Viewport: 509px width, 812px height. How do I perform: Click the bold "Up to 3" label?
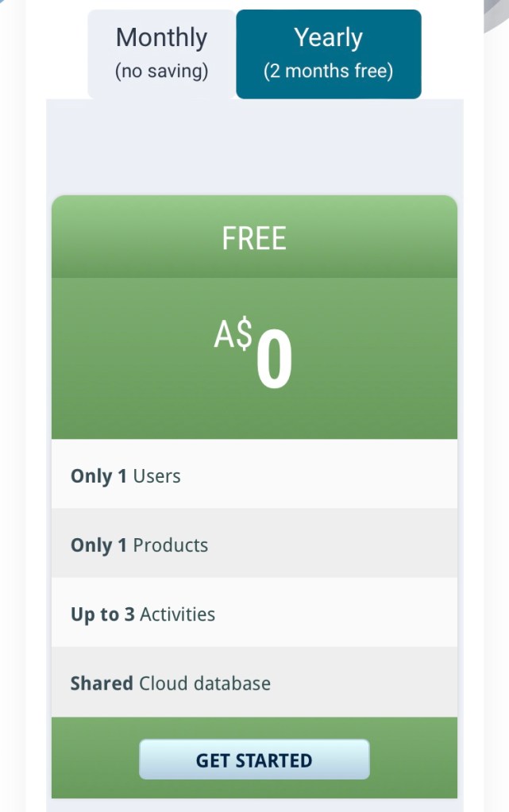pos(102,614)
